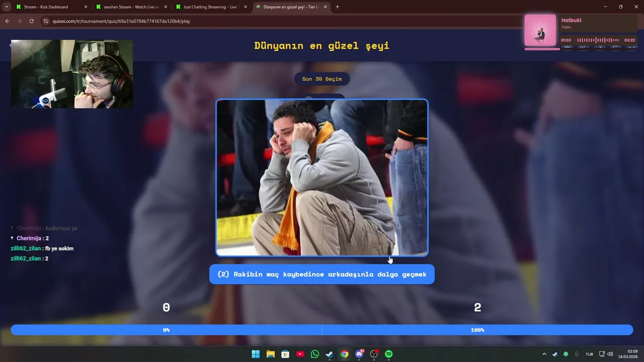644x362 pixels.
Task: Click chat message 'fb ye sokim'
Action: pos(59,248)
